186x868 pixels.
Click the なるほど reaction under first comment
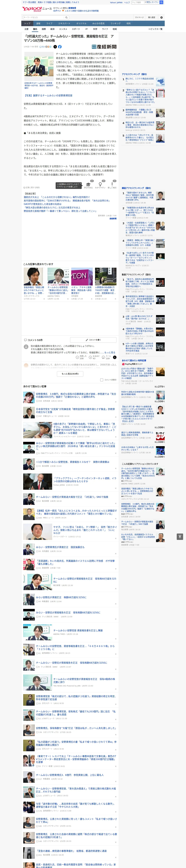(x=94, y=357)
